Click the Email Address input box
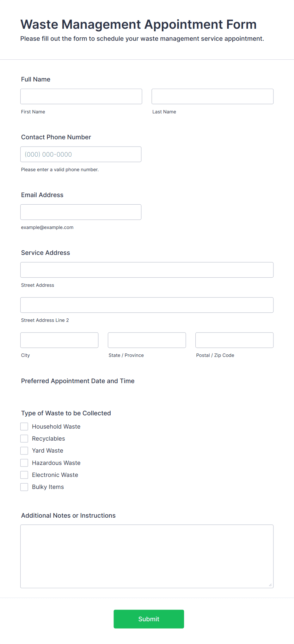 pos(81,212)
